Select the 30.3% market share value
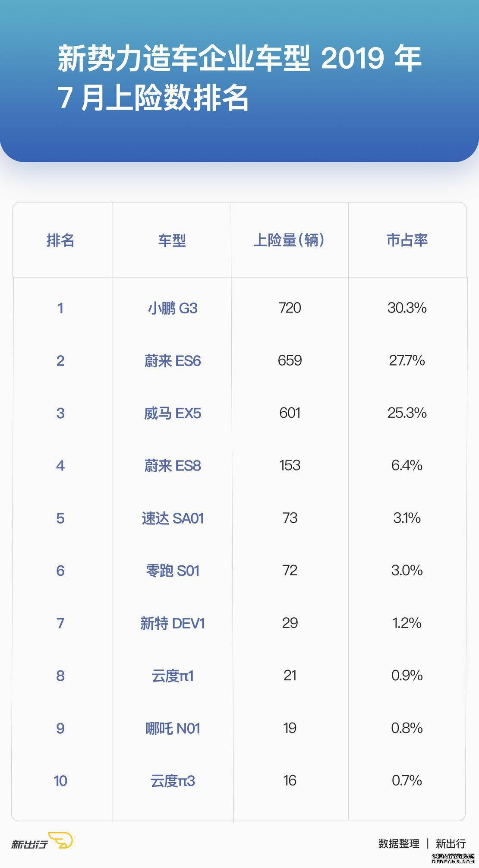This screenshot has width=479, height=868. tap(407, 308)
